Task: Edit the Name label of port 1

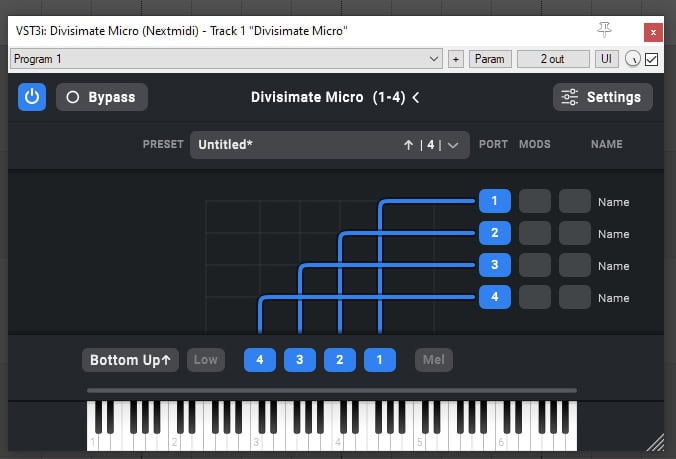Action: 613,202
